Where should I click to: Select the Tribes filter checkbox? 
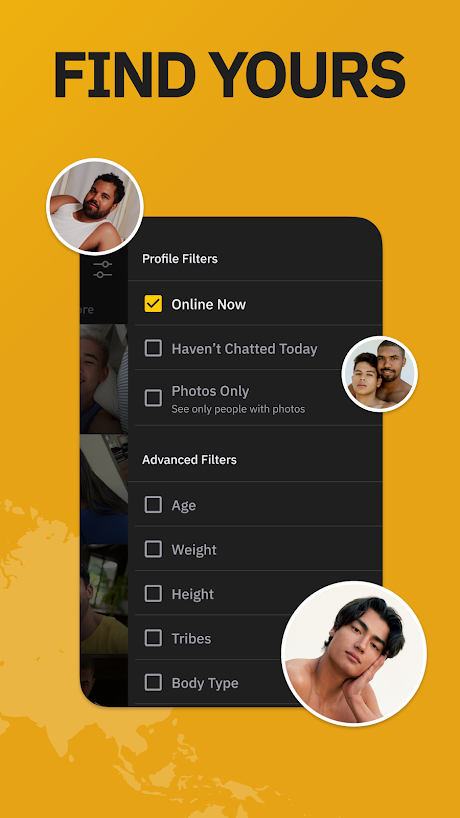coord(153,637)
